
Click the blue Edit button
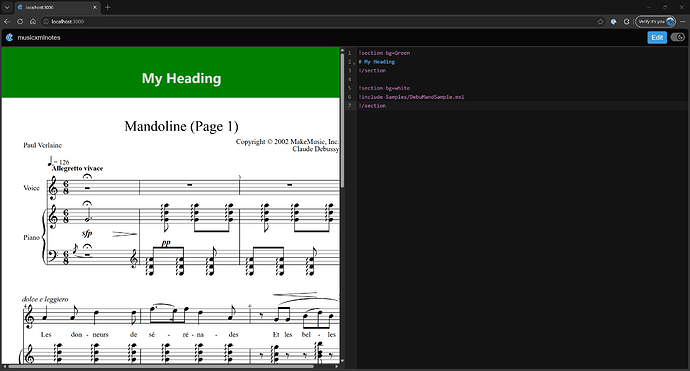click(657, 37)
